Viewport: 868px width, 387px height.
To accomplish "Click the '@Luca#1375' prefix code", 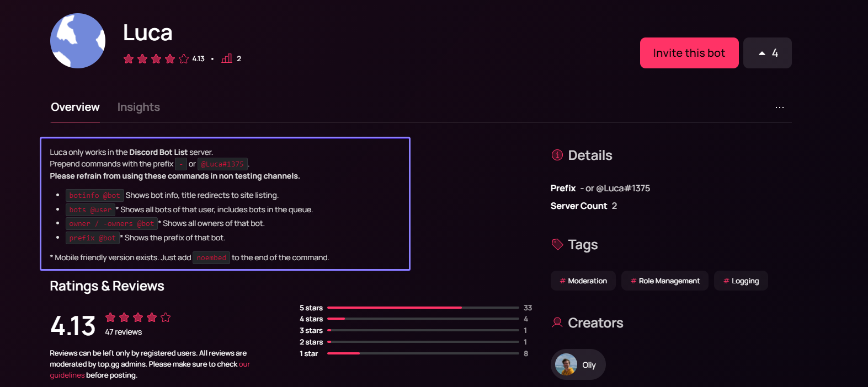I will pyautogui.click(x=222, y=164).
